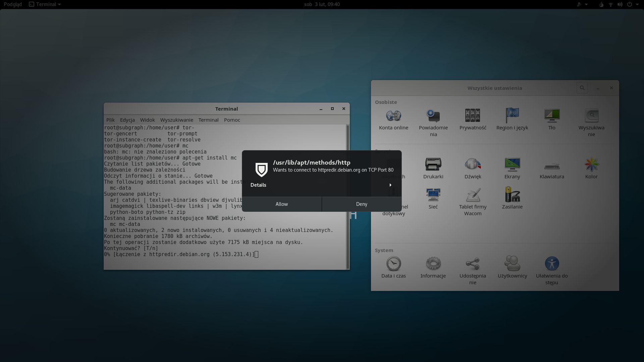The image size is (644, 362).
Task: Open the Wyszukiwanie menu in Terminal
Action: click(176, 120)
